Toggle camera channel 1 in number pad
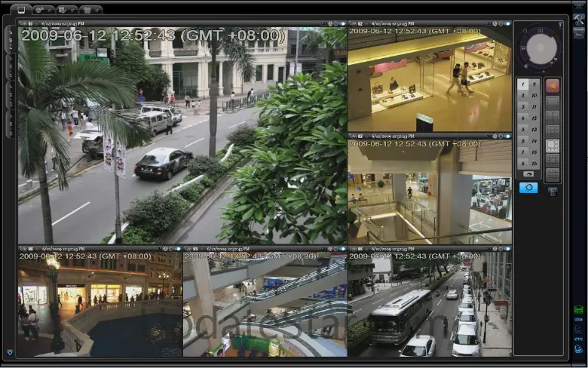 tap(522, 84)
